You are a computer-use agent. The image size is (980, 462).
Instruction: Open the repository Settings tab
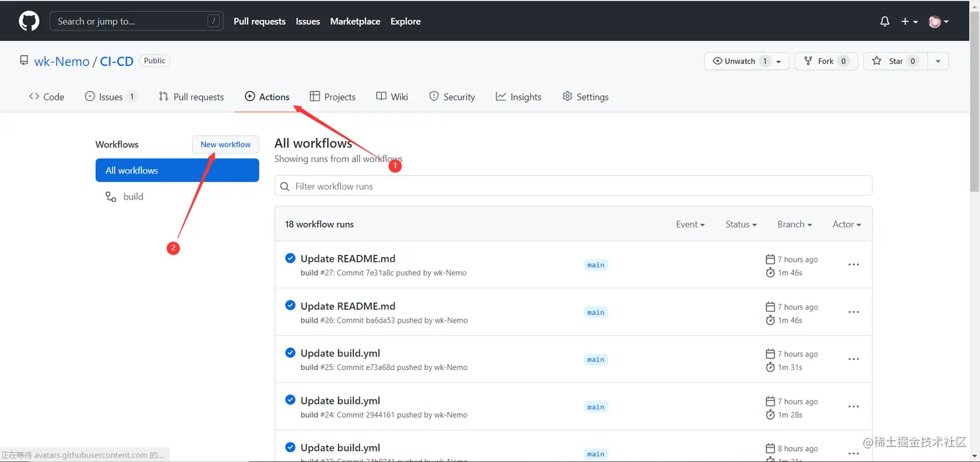[x=585, y=97]
